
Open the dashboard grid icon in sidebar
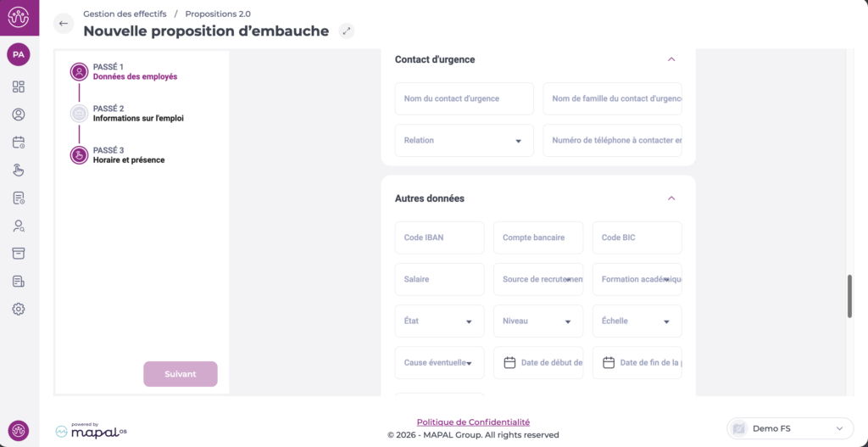tap(19, 87)
